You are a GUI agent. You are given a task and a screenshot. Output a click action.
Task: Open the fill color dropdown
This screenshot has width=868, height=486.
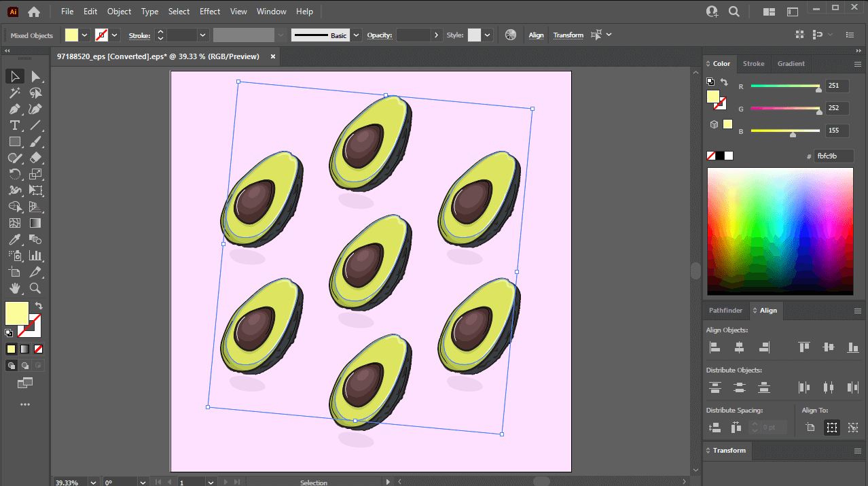click(x=85, y=35)
